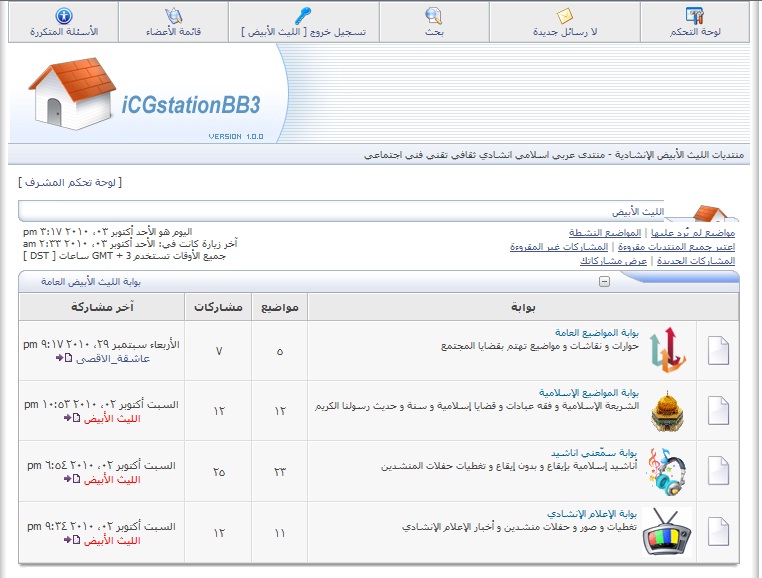Open search via the بحث magnifier icon
Image resolution: width=762 pixels, height=578 pixels.
click(x=434, y=15)
